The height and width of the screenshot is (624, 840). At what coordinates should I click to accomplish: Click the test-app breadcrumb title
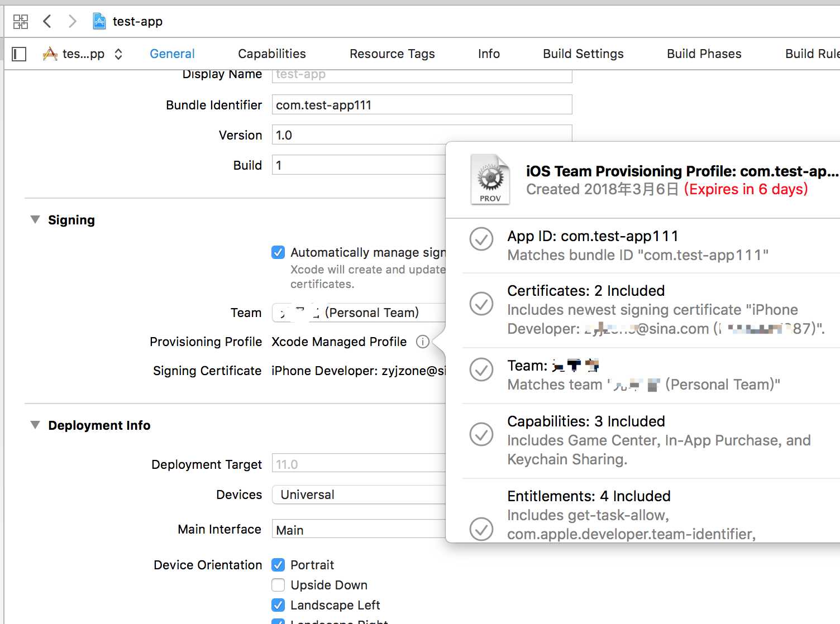tap(137, 22)
